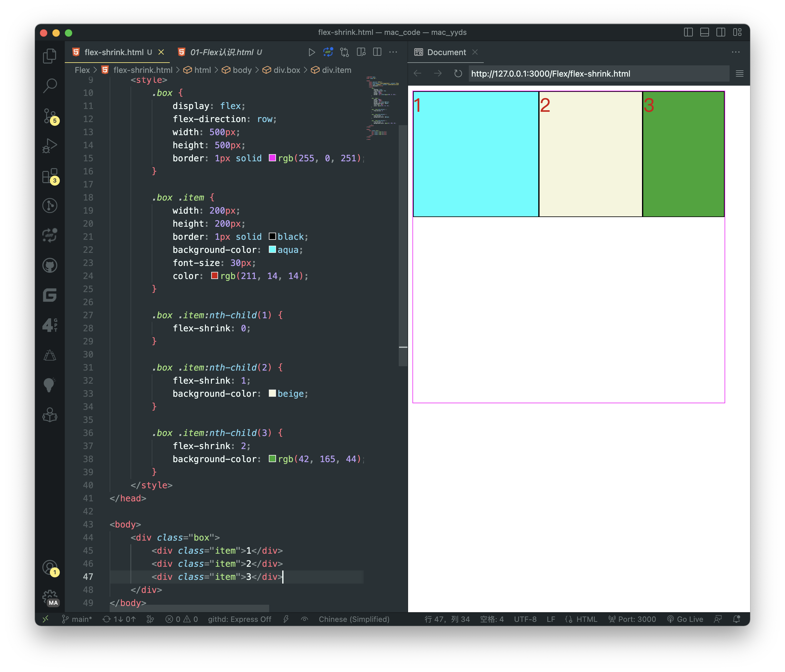Open the Explorer view in the activity bar

tap(50, 56)
